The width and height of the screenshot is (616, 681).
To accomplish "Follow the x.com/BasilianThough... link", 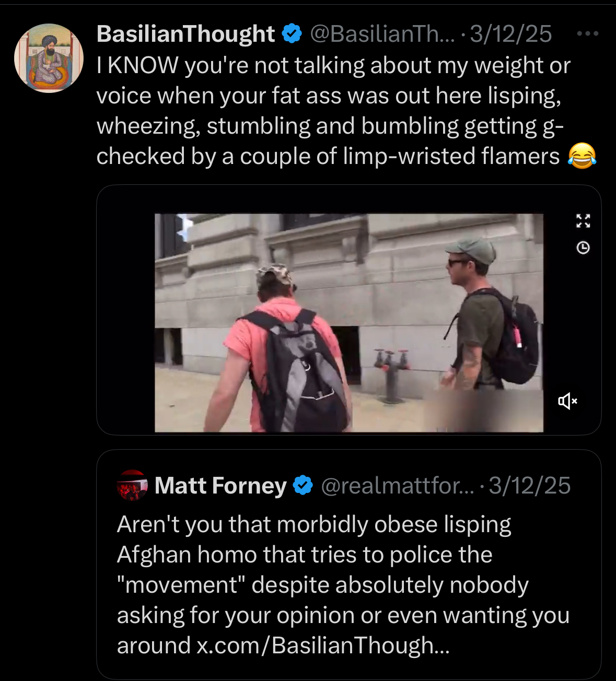I will pos(323,645).
